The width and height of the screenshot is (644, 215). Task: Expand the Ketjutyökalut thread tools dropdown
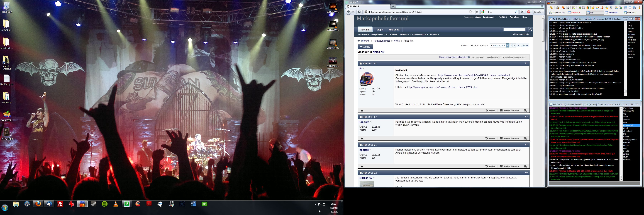[x=478, y=57]
